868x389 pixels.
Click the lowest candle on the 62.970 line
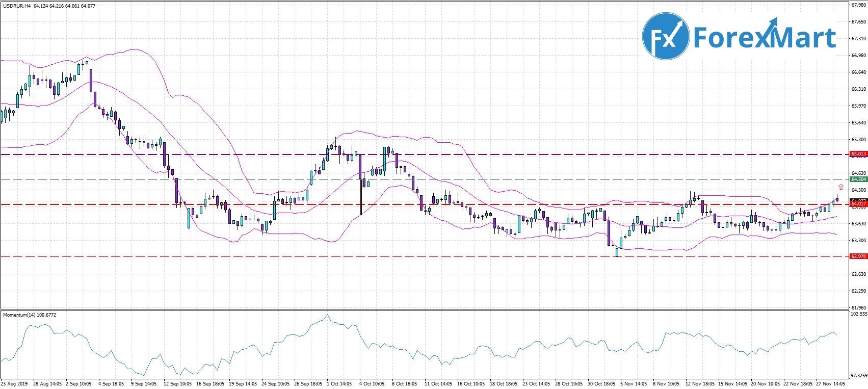pyautogui.click(x=617, y=252)
